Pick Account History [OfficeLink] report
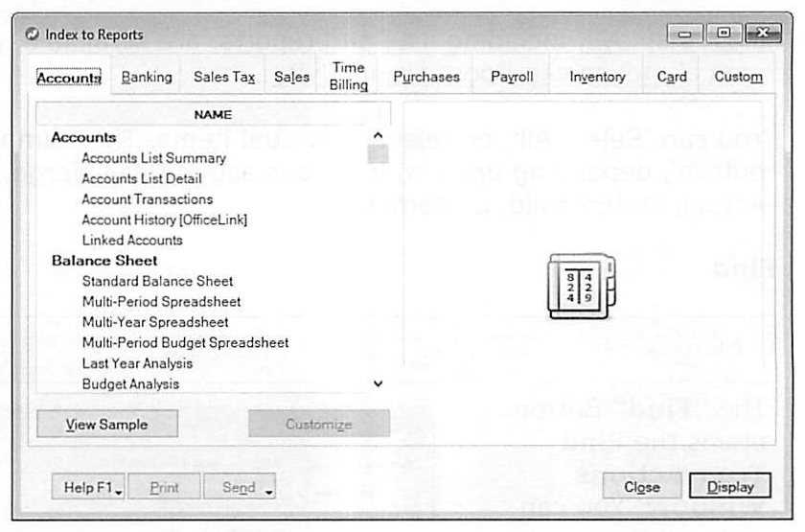The width and height of the screenshot is (805, 532). tap(164, 220)
